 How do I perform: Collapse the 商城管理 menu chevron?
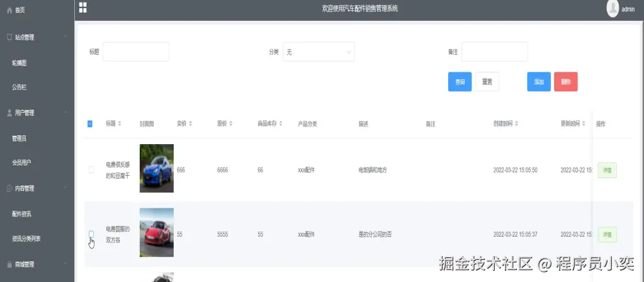(x=65, y=264)
